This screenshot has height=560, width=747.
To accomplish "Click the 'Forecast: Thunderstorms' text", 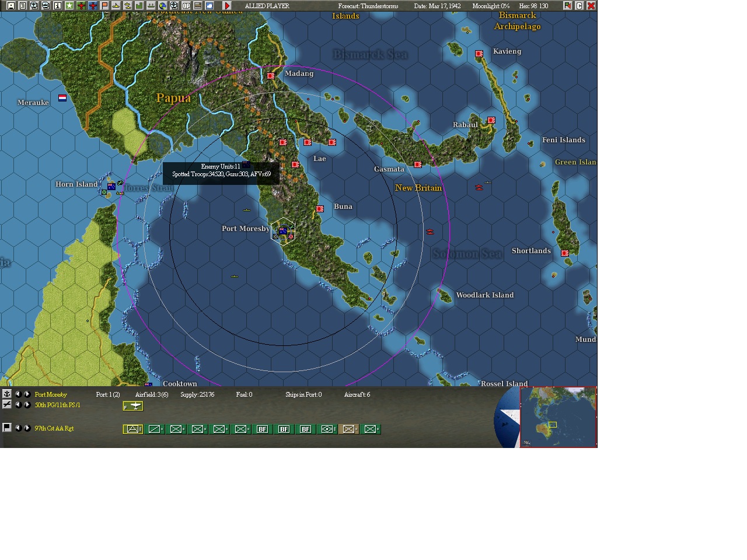I will tap(368, 6).
